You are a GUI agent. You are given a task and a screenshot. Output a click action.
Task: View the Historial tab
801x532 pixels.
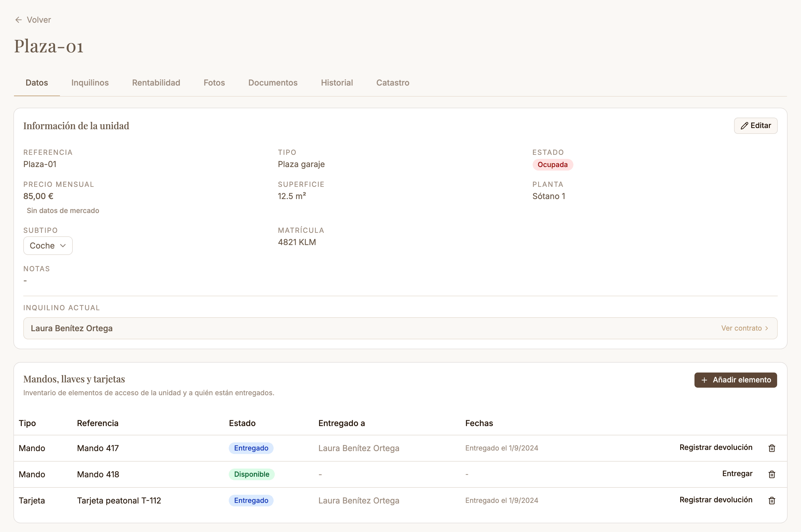click(x=337, y=82)
